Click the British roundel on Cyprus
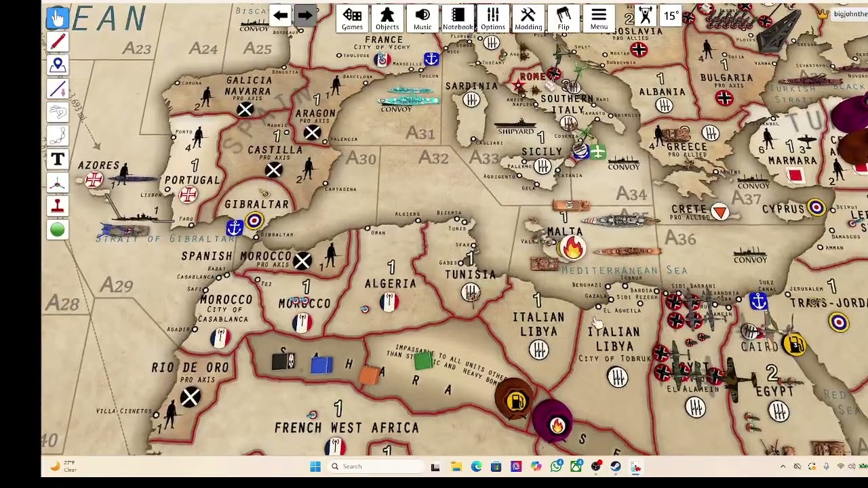Image resolution: width=868 pixels, height=488 pixels. pyautogui.click(x=816, y=208)
